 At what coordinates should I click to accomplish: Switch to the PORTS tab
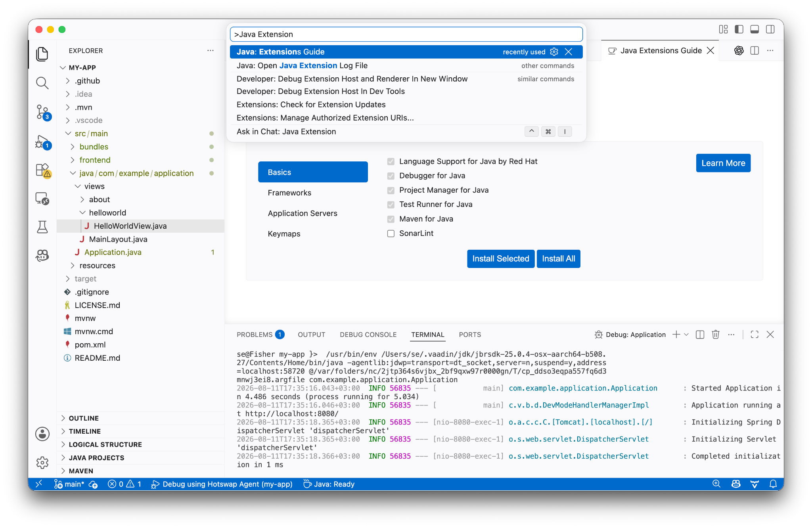click(470, 335)
